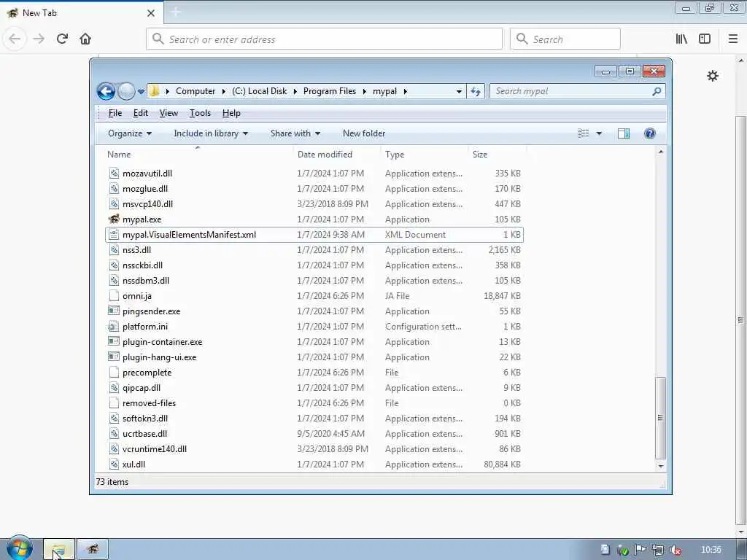Open the Help menu
This screenshot has height=560, width=747.
(231, 113)
